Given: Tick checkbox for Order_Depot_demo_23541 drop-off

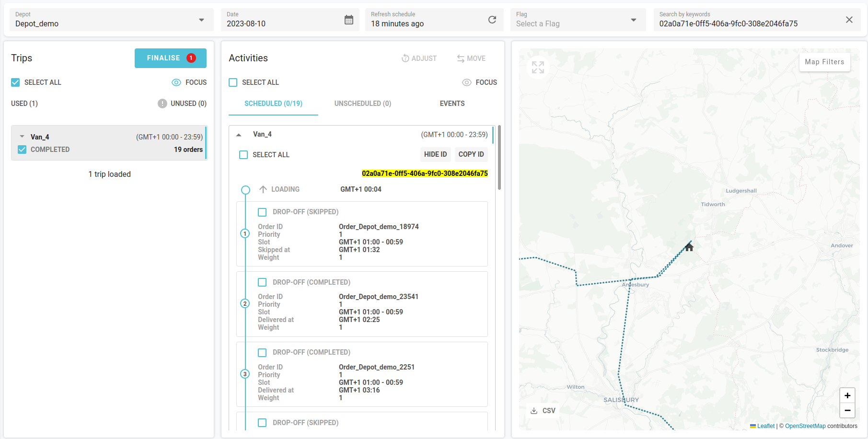Looking at the screenshot, I should click(262, 282).
